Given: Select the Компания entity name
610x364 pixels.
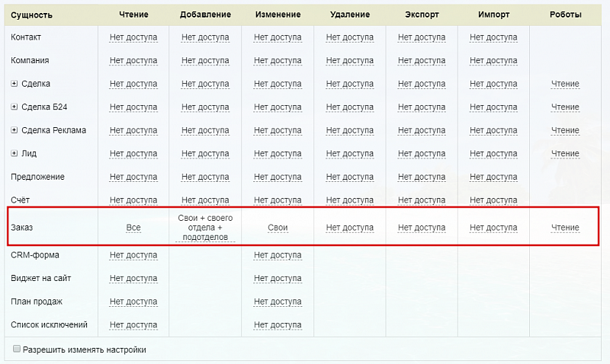Looking at the screenshot, I should [30, 61].
